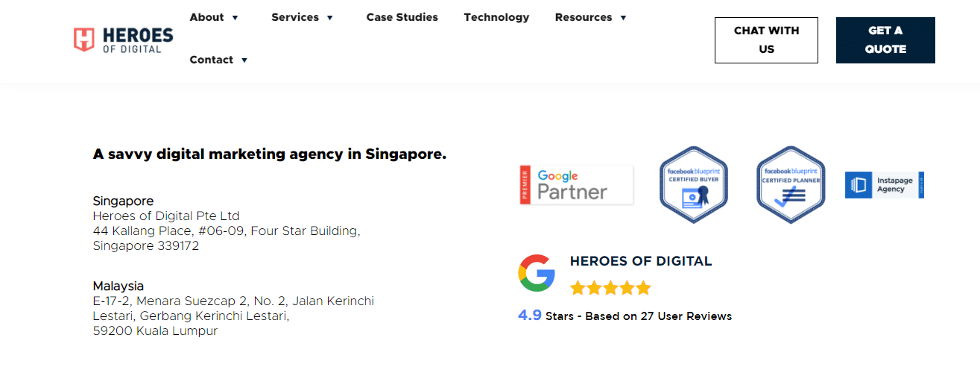Click the Facebook Blueprint Certified Buyer badge
The height and width of the screenshot is (376, 980).
694,184
